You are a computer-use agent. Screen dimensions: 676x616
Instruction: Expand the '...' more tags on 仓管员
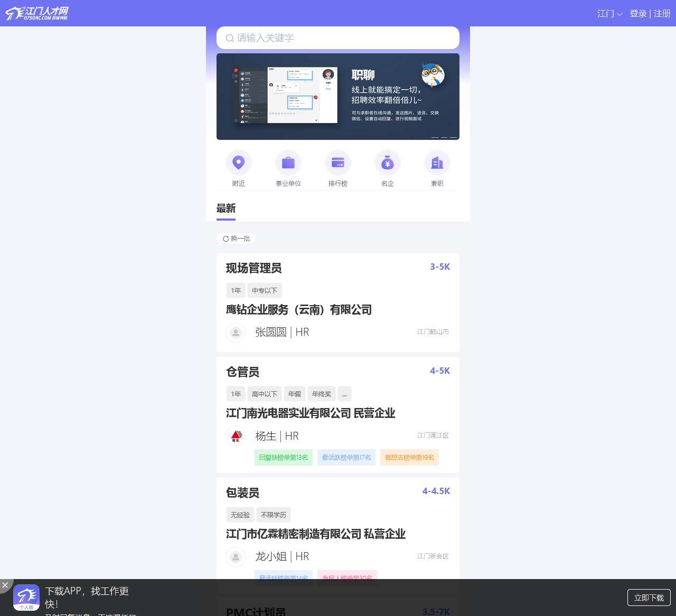point(344,394)
